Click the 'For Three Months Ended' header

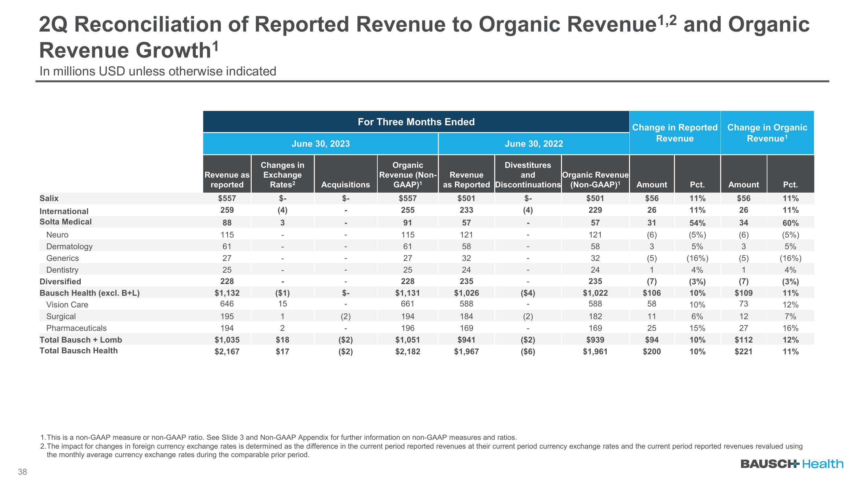coord(416,122)
